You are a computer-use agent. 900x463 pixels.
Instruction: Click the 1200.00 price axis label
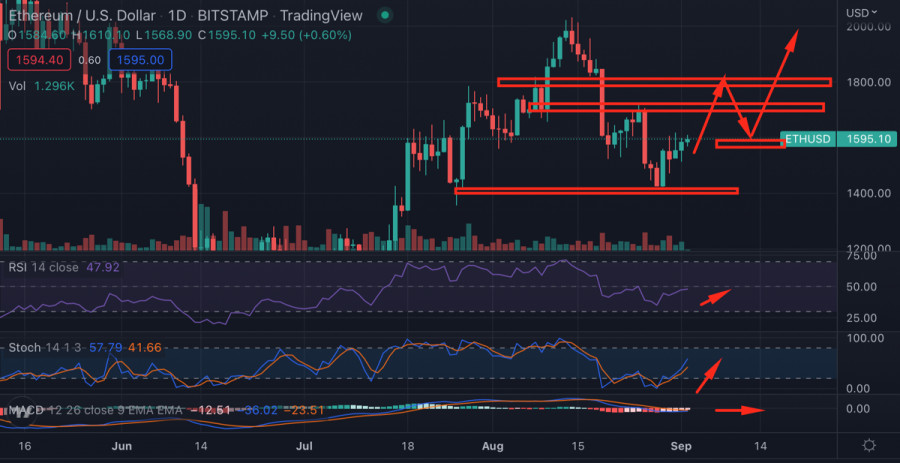pyautogui.click(x=870, y=249)
